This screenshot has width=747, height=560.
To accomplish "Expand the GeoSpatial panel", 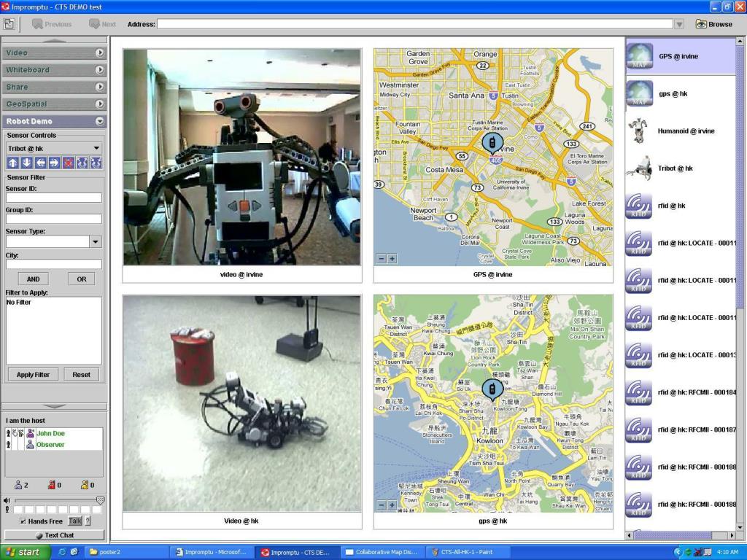I will click(x=99, y=104).
